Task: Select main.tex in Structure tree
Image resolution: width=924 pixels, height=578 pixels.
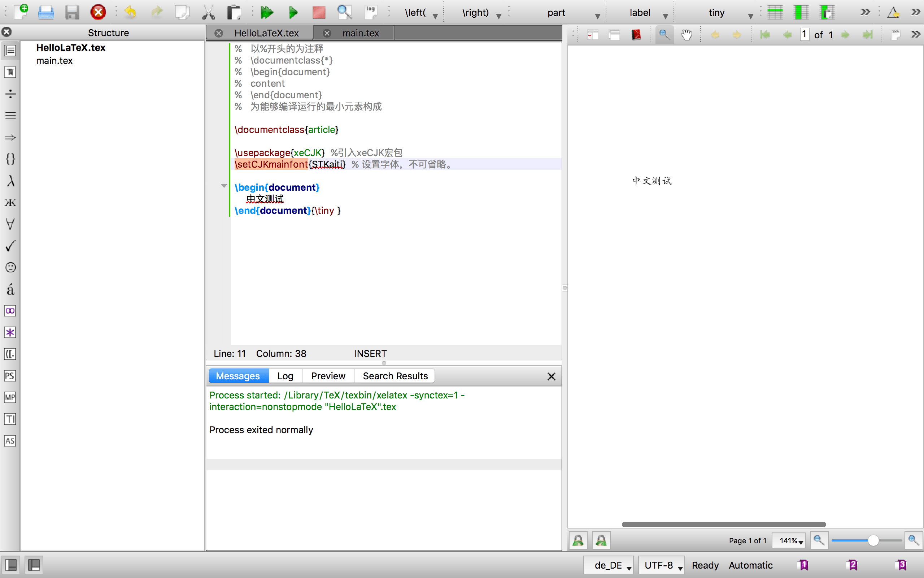Action: click(x=54, y=60)
